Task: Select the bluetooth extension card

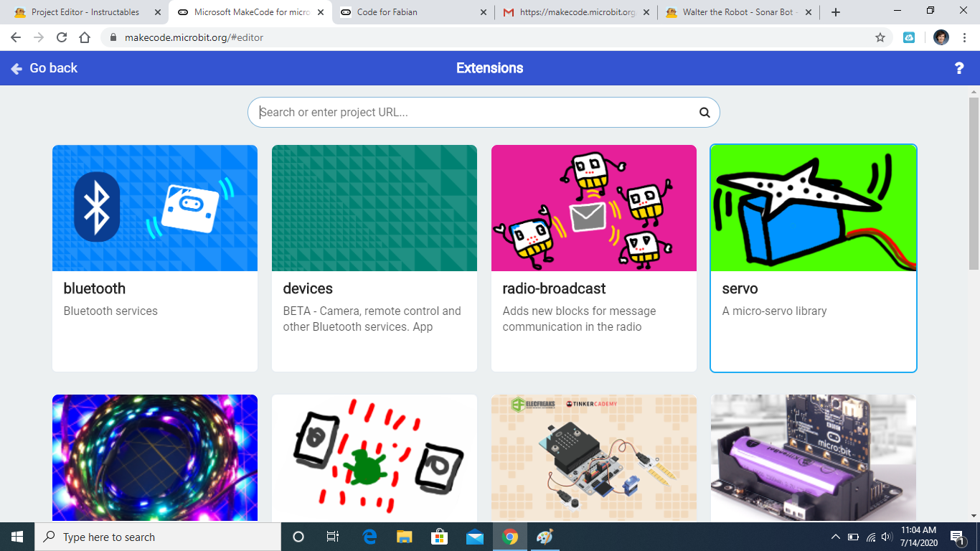Action: tap(155, 258)
